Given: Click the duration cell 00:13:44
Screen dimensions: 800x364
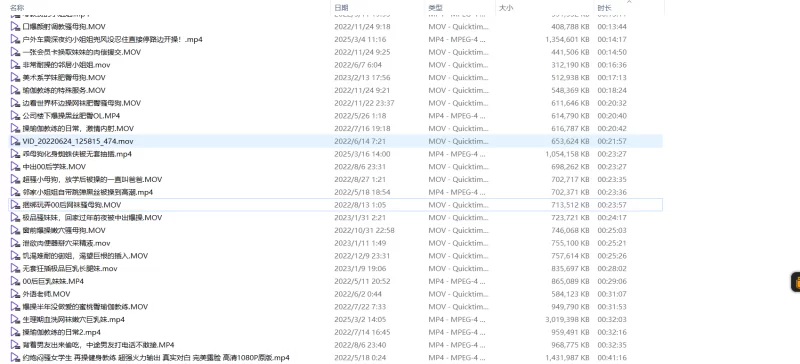Looking at the screenshot, I should (x=612, y=27).
